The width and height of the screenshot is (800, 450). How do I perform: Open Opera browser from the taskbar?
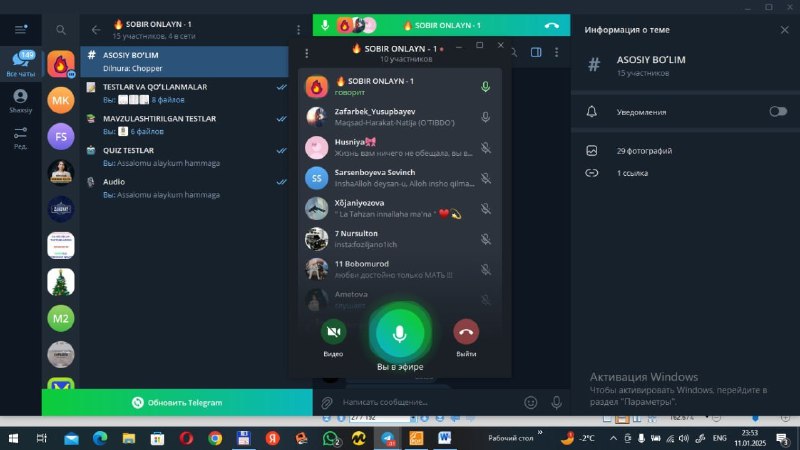(186, 438)
